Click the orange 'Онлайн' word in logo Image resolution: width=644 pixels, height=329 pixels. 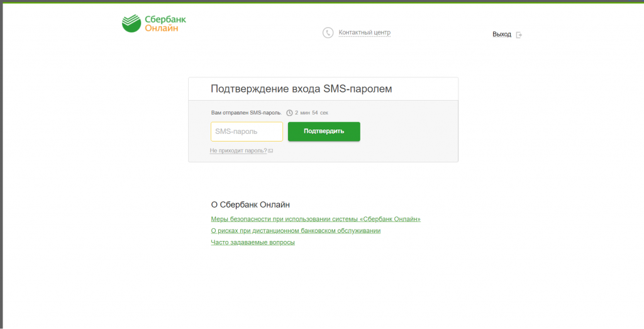pyautogui.click(x=162, y=28)
